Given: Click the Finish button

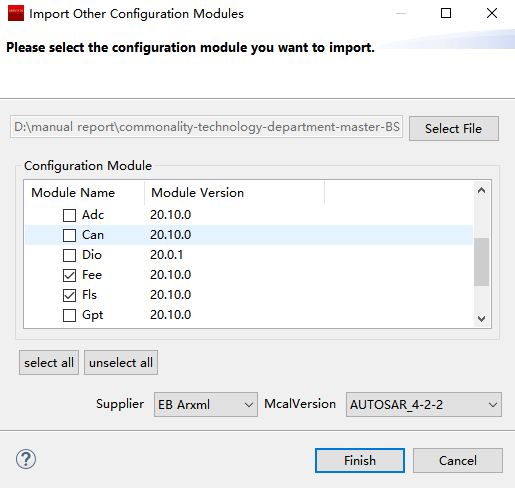Looking at the screenshot, I should tap(360, 461).
